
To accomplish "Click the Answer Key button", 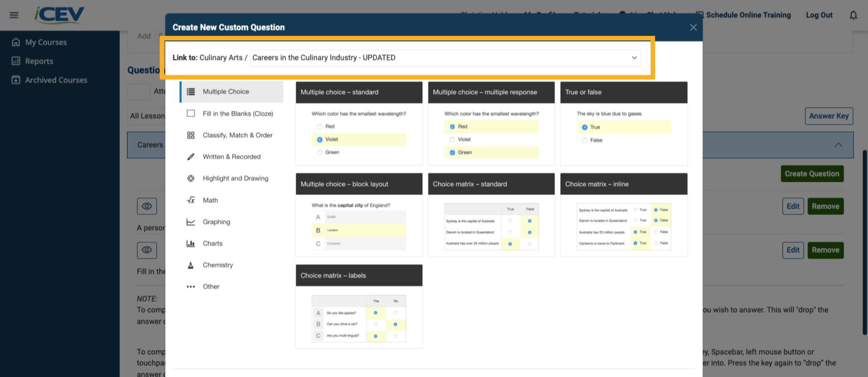I will point(829,116).
